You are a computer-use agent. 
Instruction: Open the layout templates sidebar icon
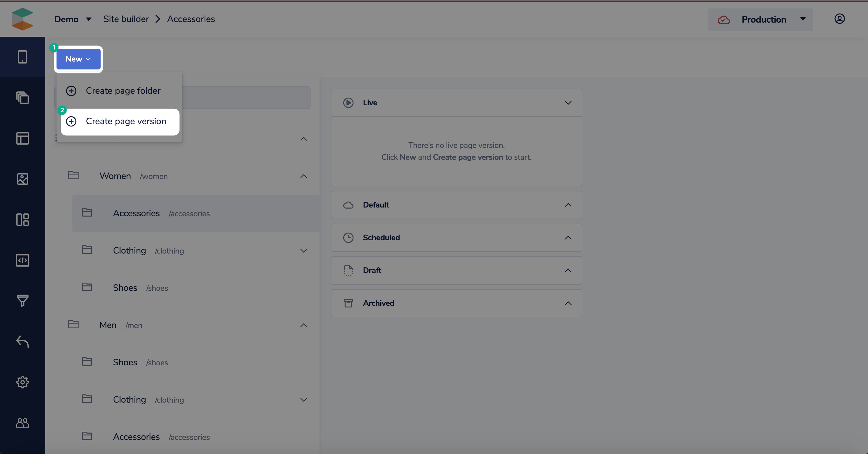(x=22, y=138)
